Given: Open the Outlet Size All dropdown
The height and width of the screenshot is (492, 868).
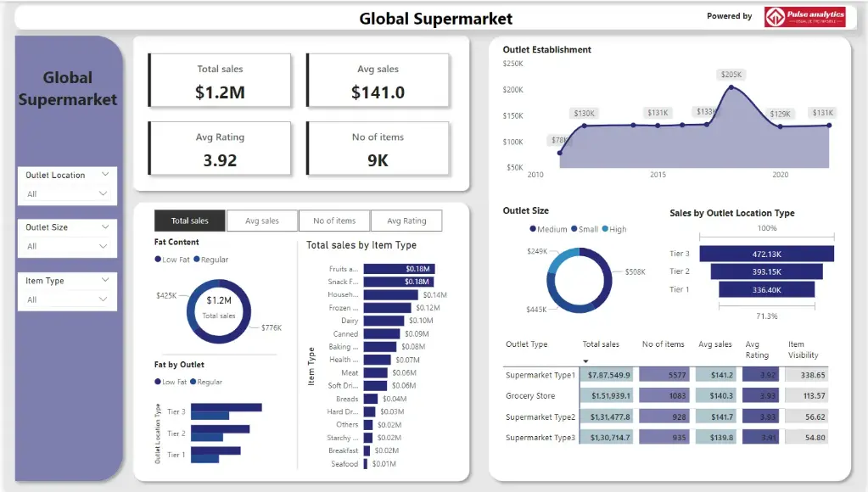Looking at the screenshot, I should point(67,246).
